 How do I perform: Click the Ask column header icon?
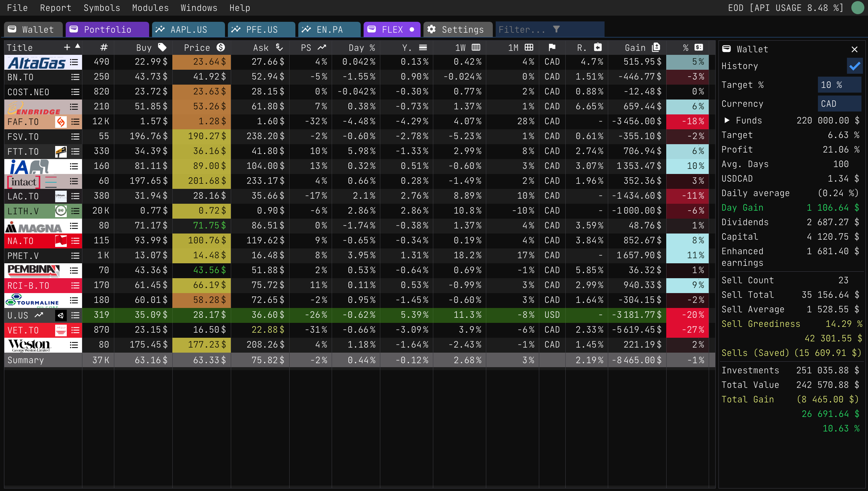point(279,47)
